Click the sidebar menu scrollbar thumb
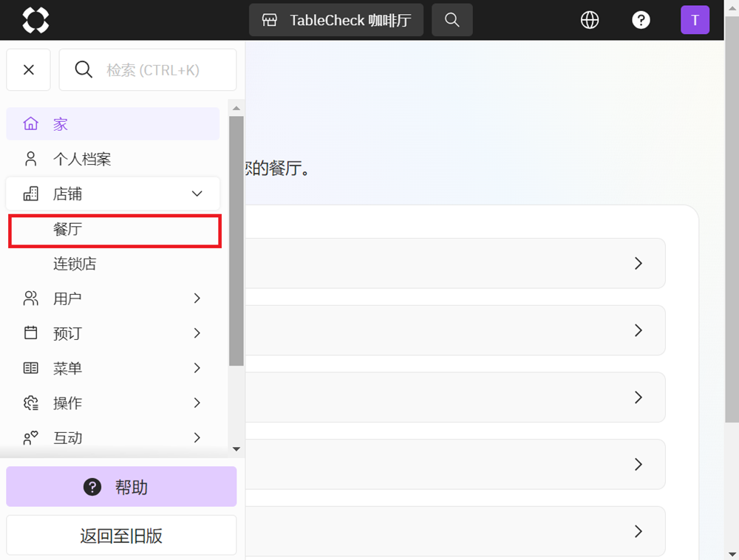 (236, 241)
